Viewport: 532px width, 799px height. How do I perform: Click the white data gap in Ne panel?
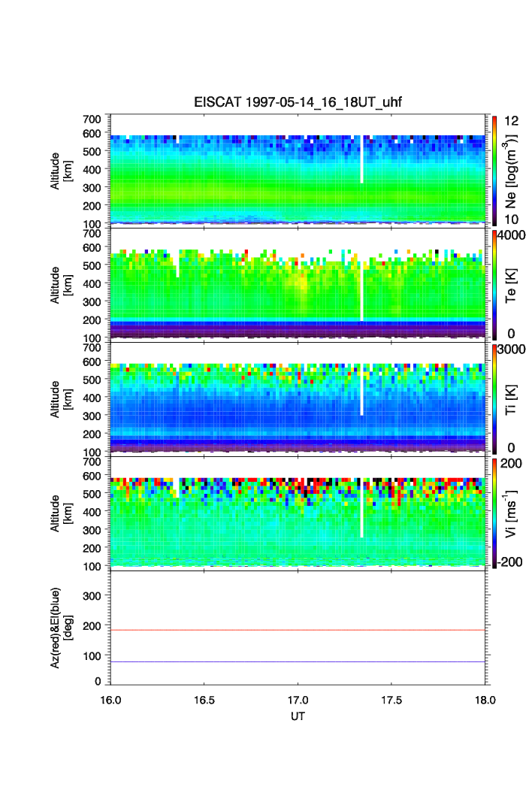point(361,159)
